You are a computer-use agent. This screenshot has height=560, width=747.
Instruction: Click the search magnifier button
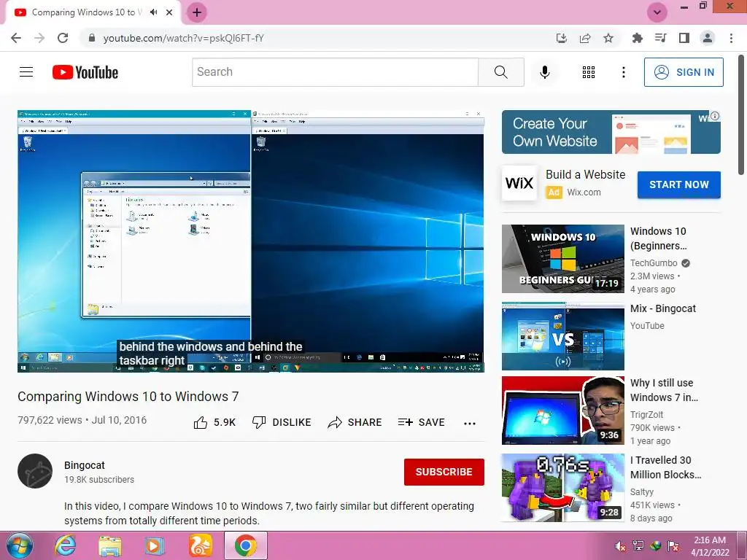point(500,72)
